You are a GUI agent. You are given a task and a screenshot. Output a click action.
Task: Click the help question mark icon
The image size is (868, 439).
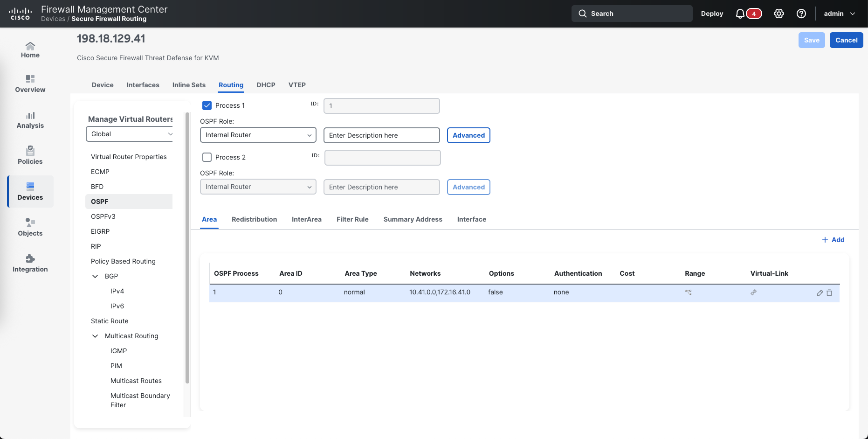[x=801, y=14]
